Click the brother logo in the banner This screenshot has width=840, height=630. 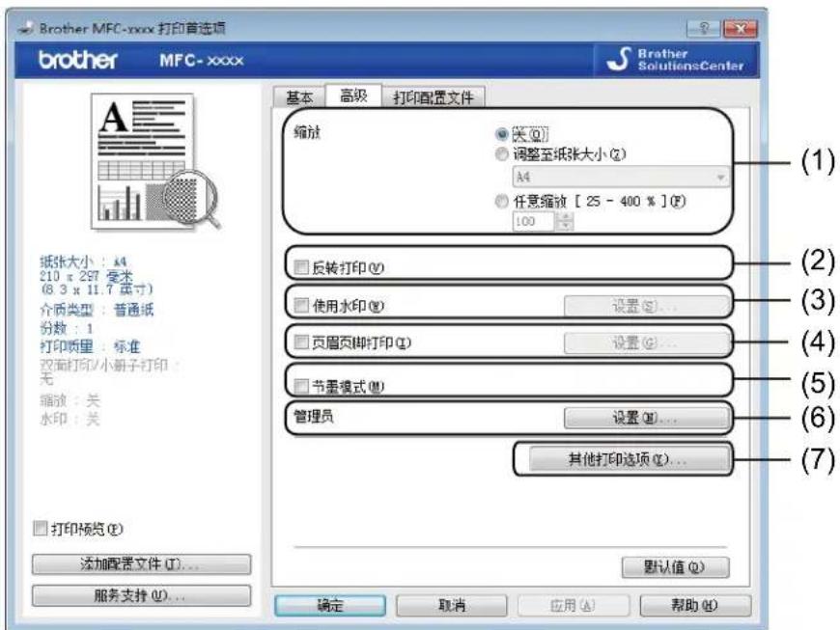coord(77,60)
